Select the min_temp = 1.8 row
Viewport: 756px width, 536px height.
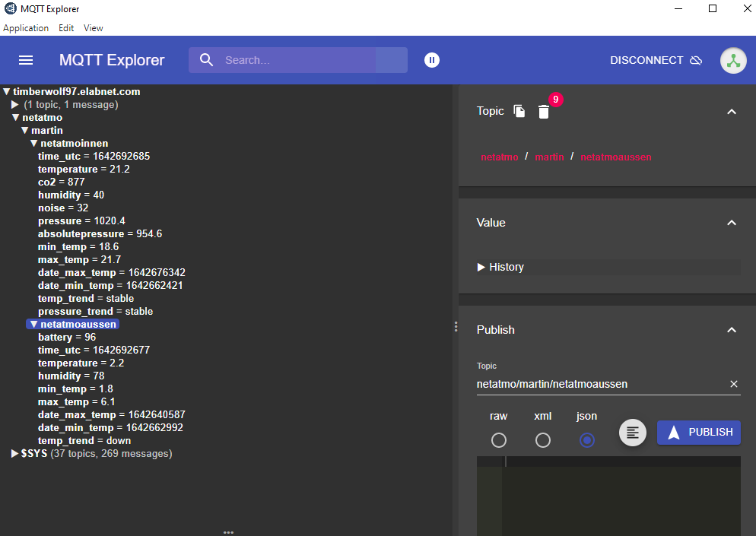point(75,389)
